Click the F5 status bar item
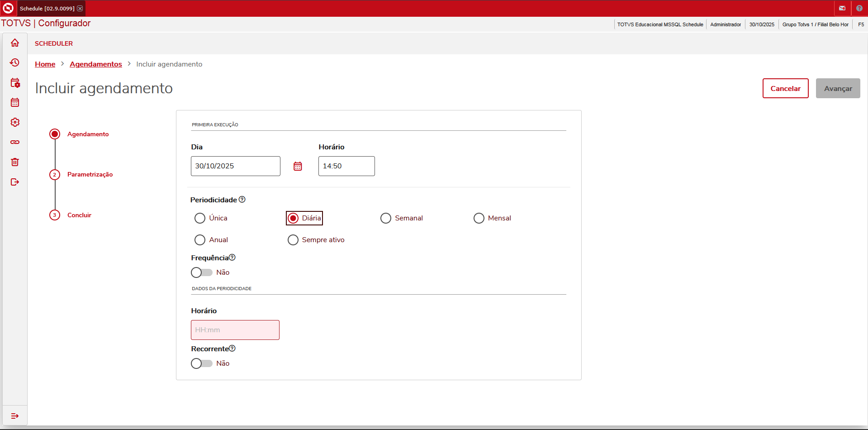The image size is (868, 430). coord(861,24)
